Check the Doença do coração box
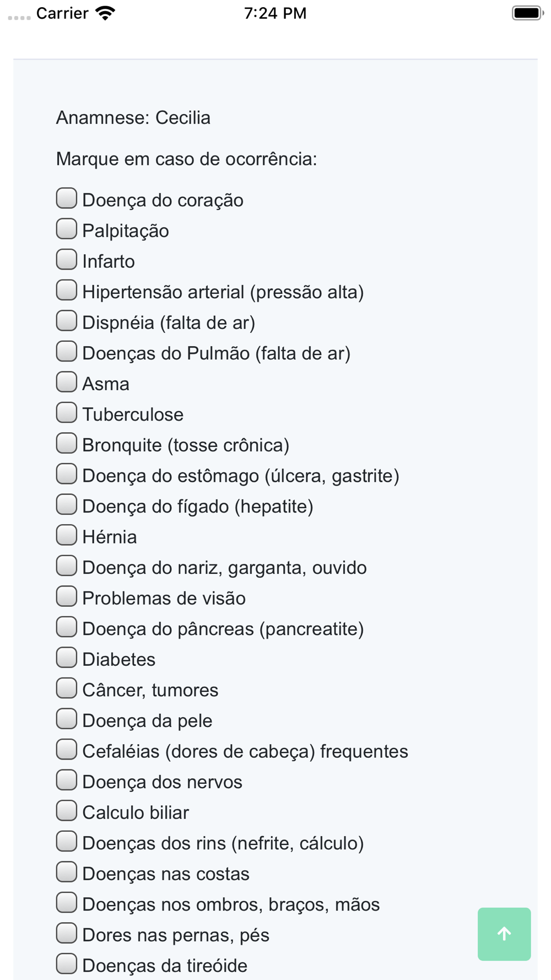551x980 pixels. (x=66, y=198)
